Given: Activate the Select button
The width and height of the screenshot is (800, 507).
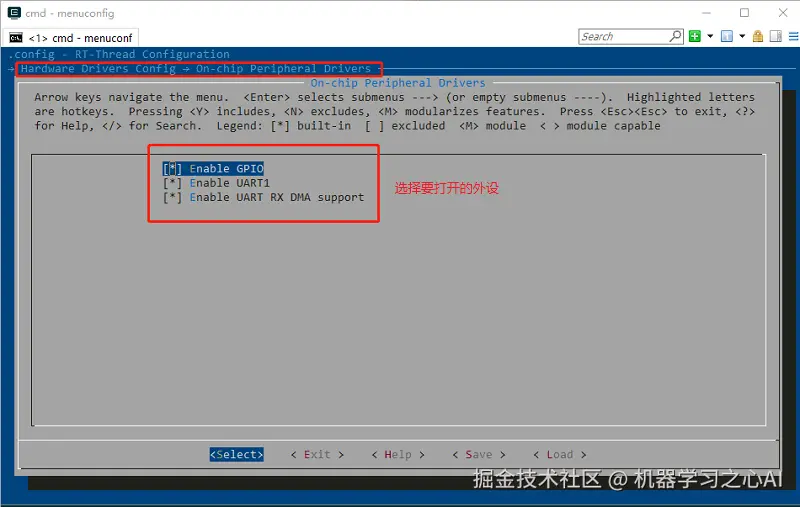Looking at the screenshot, I should [x=237, y=454].
